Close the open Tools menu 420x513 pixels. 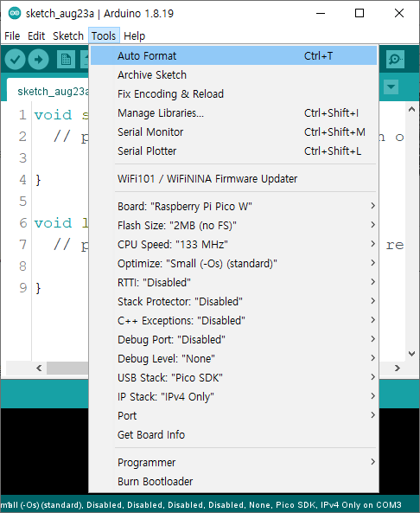(104, 35)
